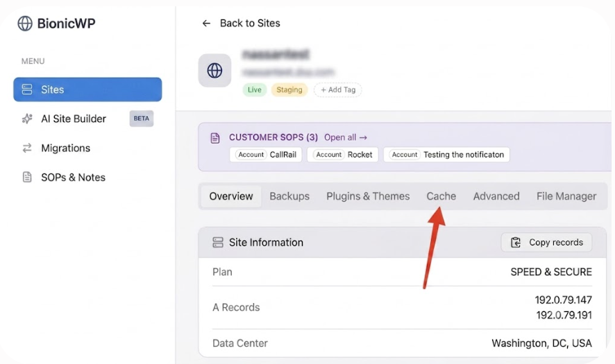Image resolution: width=615 pixels, height=364 pixels.
Task: Open the Plugins & Themes tab
Action: point(368,196)
